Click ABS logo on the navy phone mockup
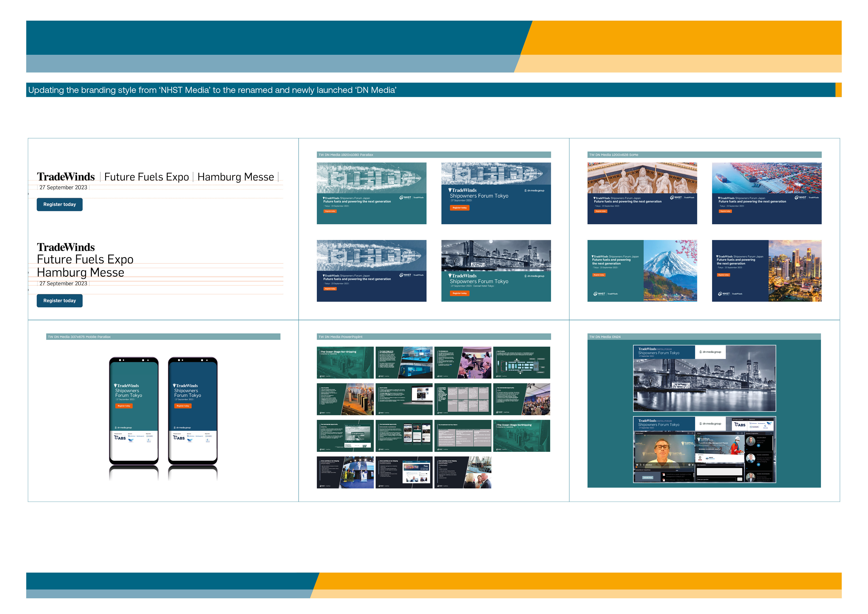The width and height of the screenshot is (868, 614). pyautogui.click(x=179, y=438)
